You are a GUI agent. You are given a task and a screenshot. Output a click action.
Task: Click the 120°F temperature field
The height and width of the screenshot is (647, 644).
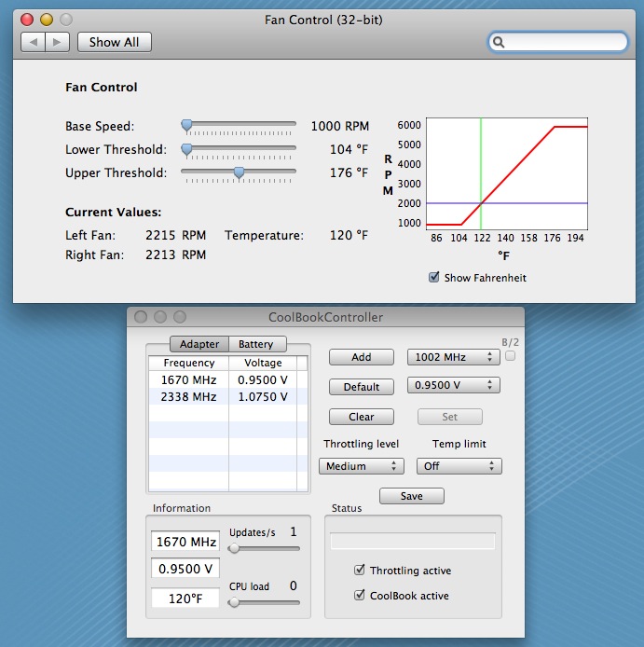click(185, 599)
